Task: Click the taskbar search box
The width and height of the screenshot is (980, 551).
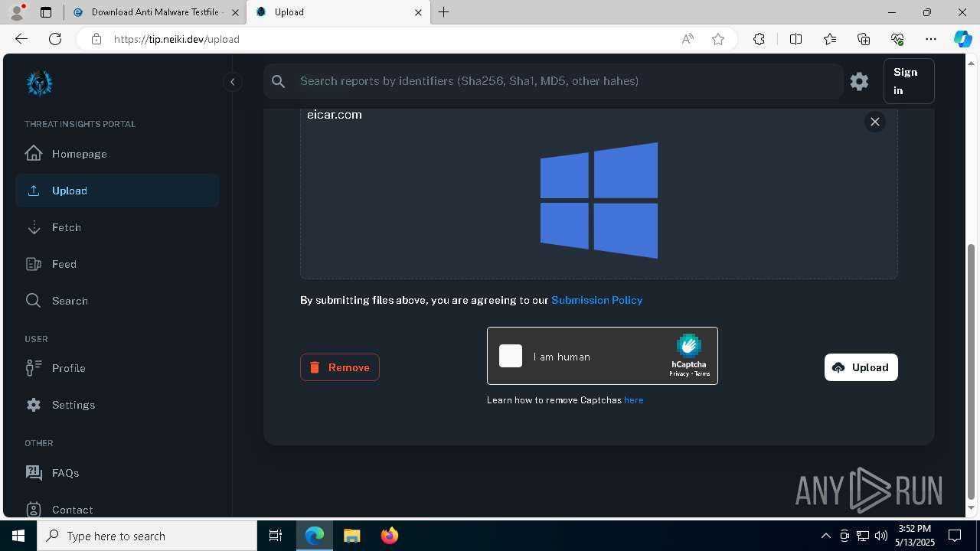Action: pyautogui.click(x=147, y=536)
